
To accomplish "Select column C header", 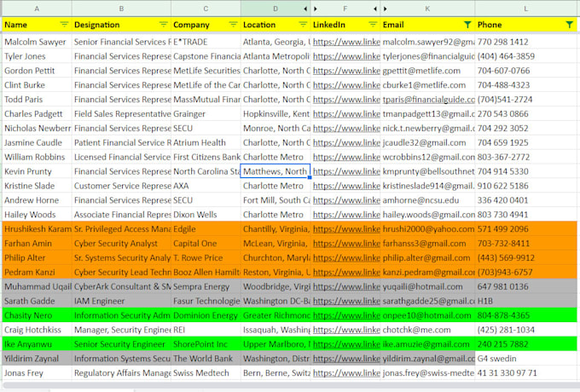I will (206, 9).
